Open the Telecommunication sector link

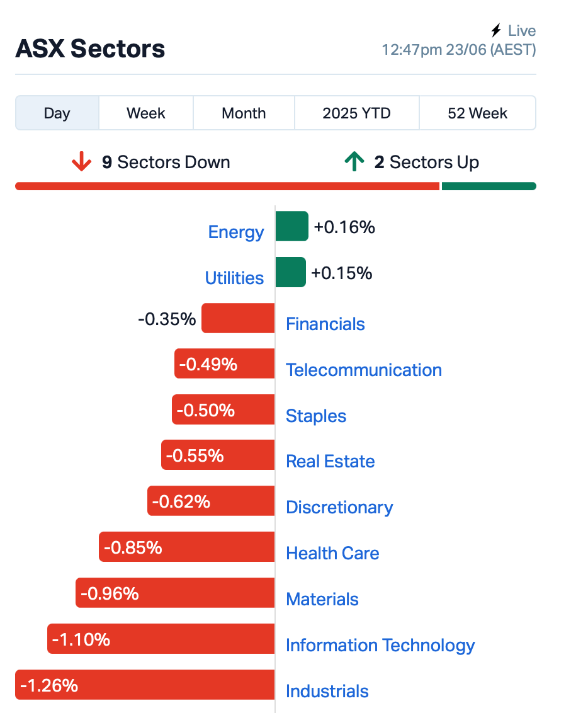[x=363, y=370]
